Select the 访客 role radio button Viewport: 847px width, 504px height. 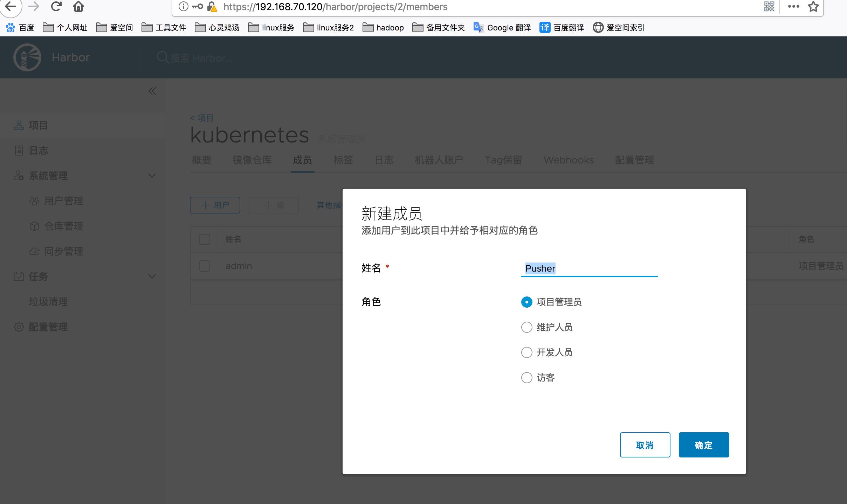pos(527,378)
